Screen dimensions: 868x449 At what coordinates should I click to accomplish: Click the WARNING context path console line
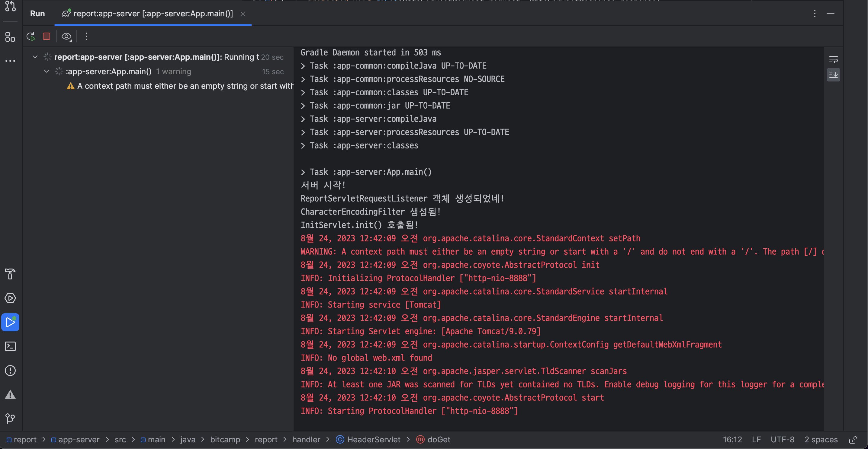pos(562,252)
